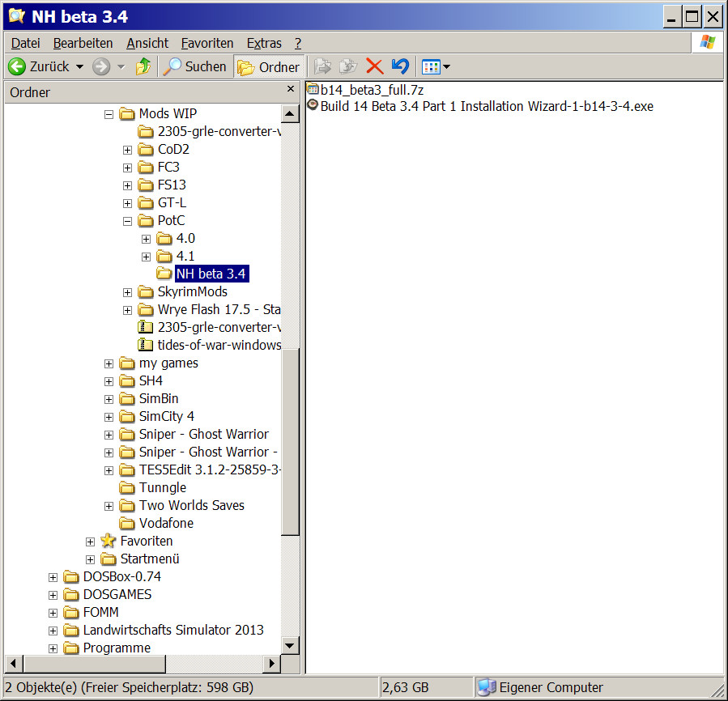Screen dimensions: 728x701
Task: Expand the 4.1 folder
Action: [x=146, y=257]
